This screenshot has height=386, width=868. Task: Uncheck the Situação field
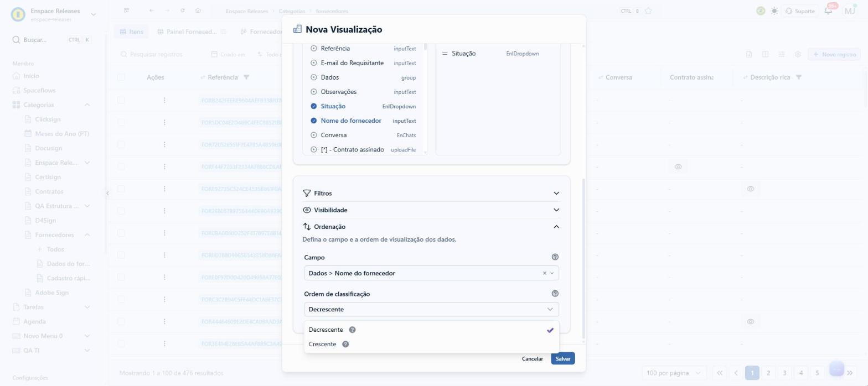tap(314, 106)
